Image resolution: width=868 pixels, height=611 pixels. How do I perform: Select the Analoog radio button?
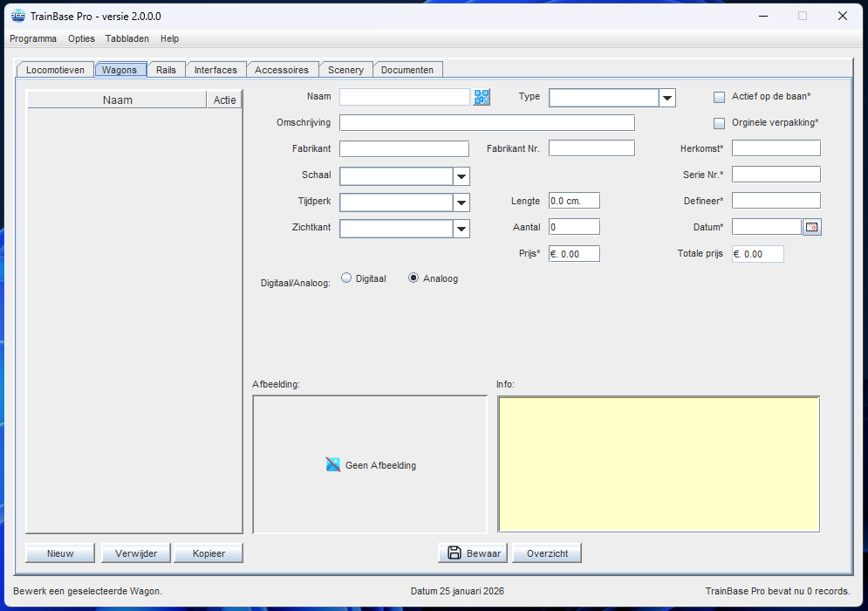click(x=413, y=278)
